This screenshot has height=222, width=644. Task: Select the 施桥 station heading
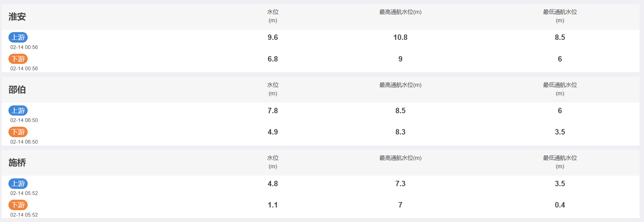point(17,163)
